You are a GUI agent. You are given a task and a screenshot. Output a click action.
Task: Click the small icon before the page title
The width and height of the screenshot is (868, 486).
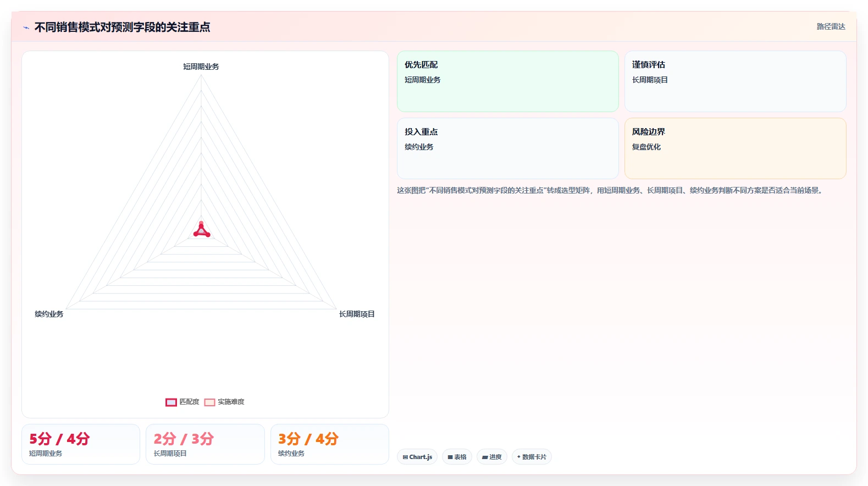point(26,27)
